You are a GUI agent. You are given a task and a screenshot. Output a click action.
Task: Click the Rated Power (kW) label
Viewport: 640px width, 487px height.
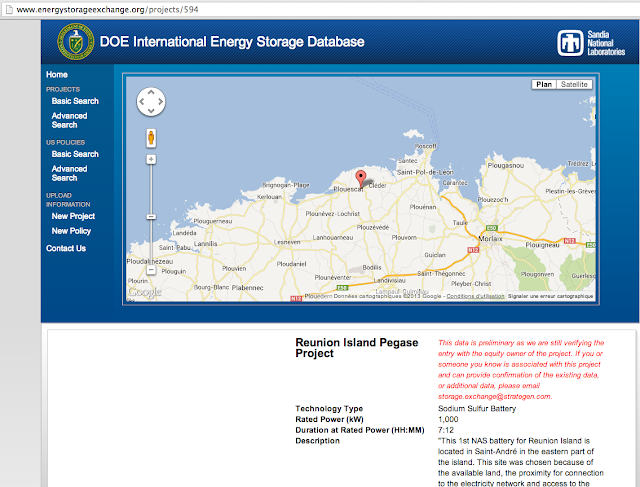[329, 419]
